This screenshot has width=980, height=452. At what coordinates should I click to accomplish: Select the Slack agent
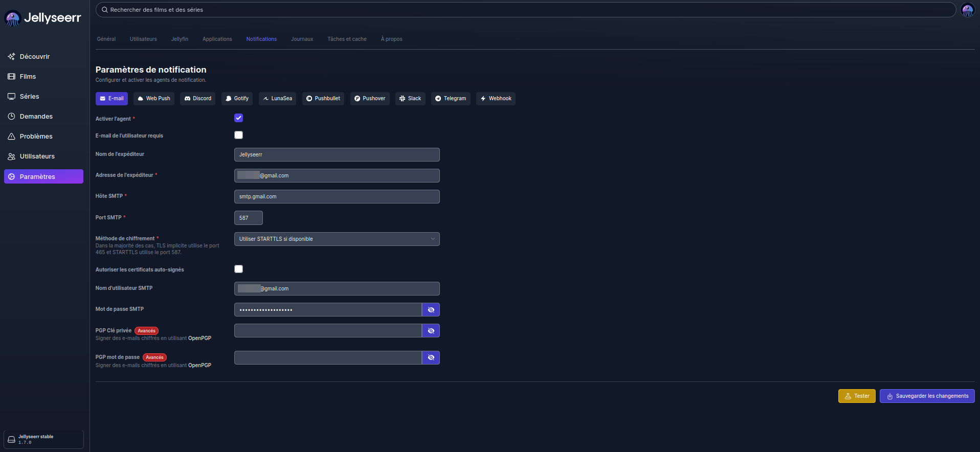pos(410,99)
